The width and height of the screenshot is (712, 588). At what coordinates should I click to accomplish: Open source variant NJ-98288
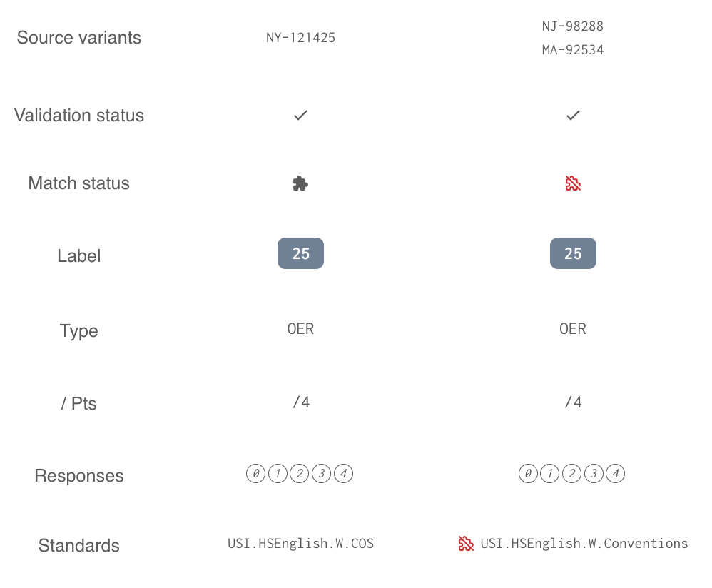tap(573, 26)
